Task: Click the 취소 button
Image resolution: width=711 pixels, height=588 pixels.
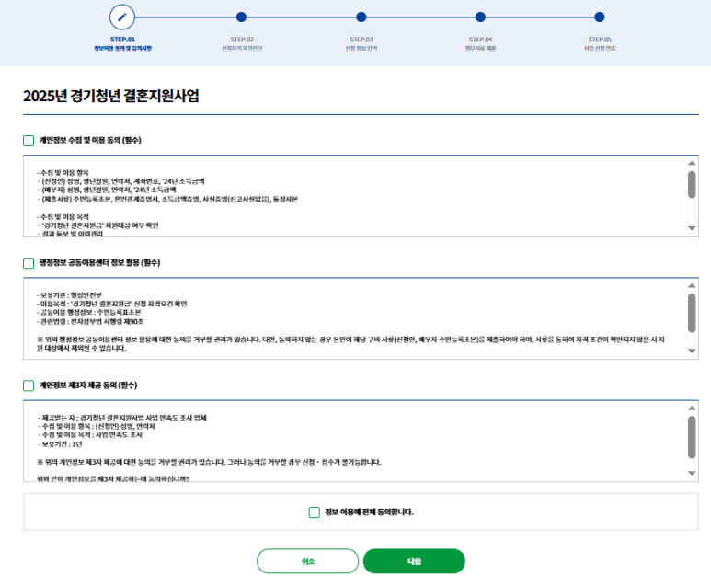Action: (x=307, y=561)
